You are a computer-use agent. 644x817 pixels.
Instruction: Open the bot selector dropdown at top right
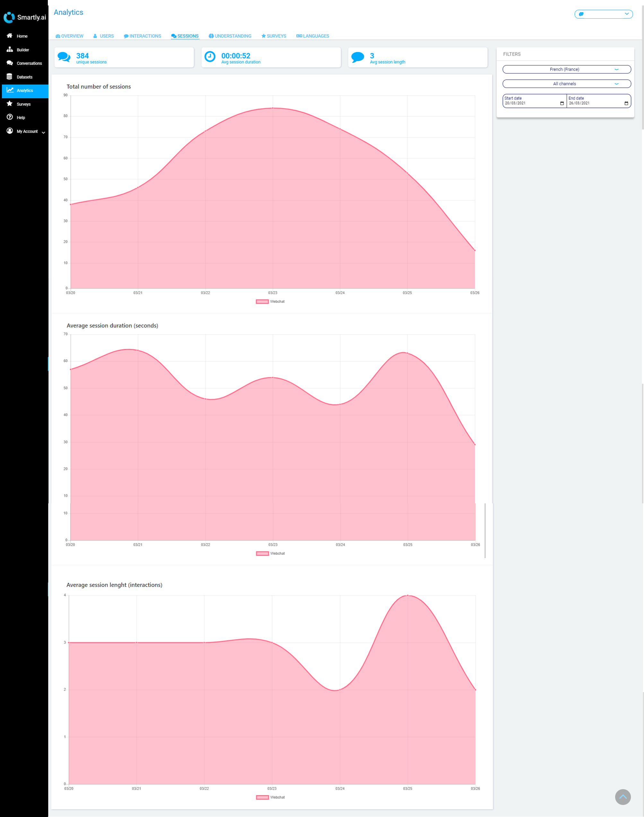[603, 14]
